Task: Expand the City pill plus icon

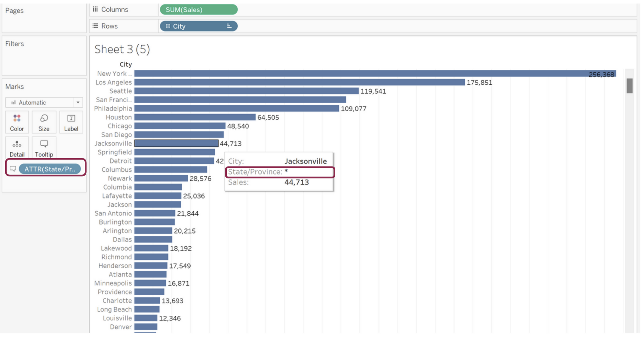Action: [x=168, y=26]
